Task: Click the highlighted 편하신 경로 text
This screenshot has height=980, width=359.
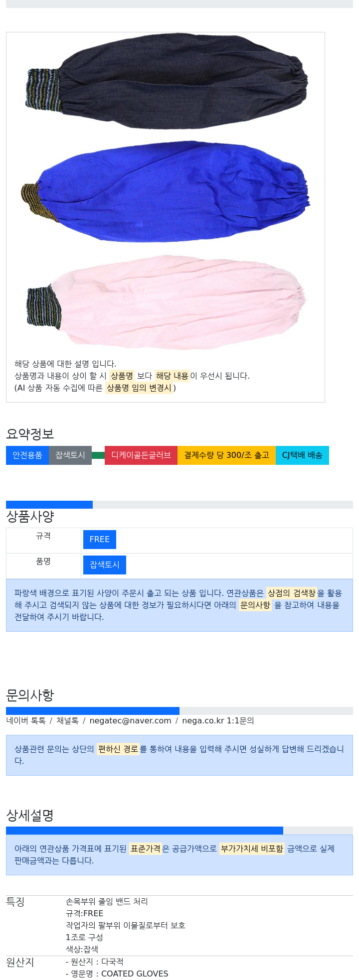Action: pos(118,749)
